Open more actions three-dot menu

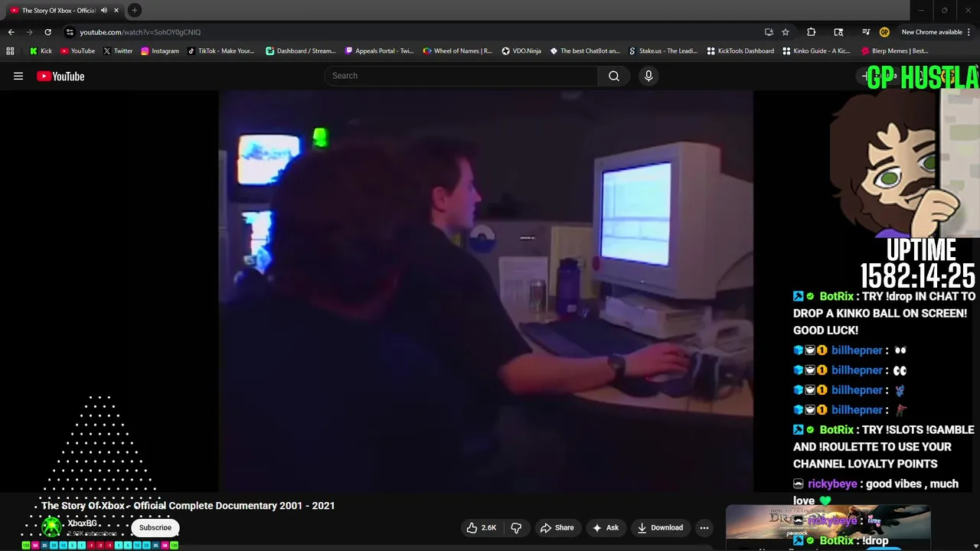(x=704, y=527)
